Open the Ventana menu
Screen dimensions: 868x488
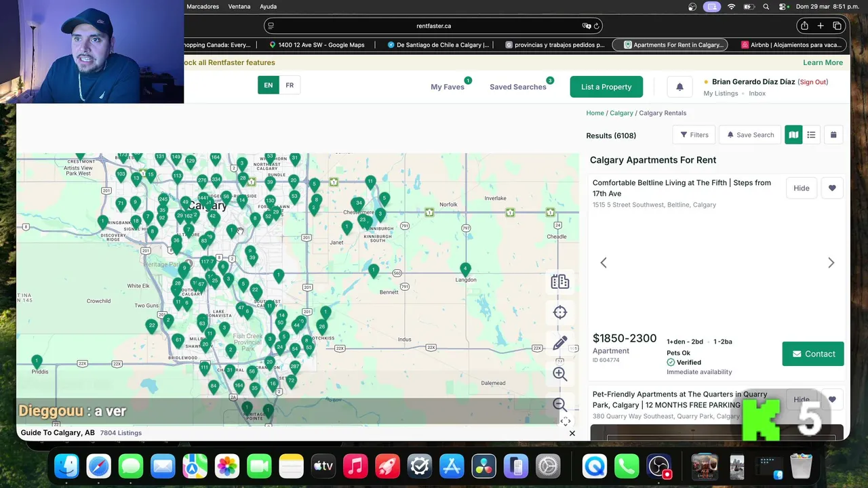coord(239,7)
